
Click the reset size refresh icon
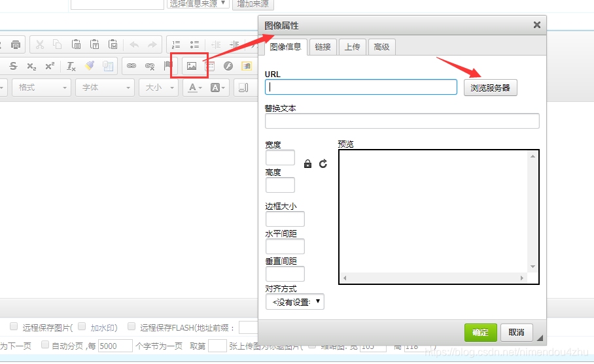click(323, 163)
